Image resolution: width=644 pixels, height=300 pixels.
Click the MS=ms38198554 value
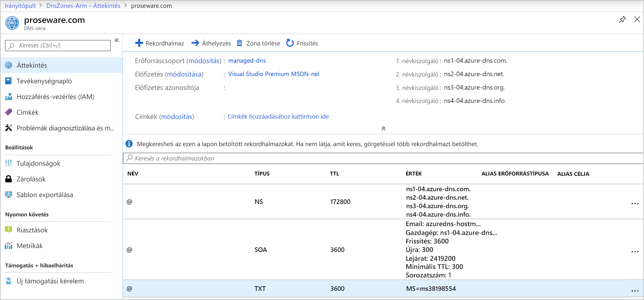tap(431, 289)
